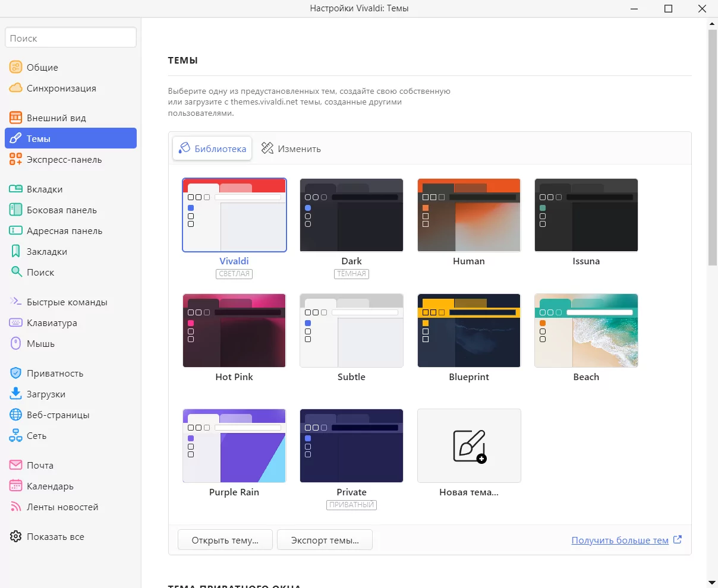Select the Vivaldi light theme thumbnail

(234, 215)
